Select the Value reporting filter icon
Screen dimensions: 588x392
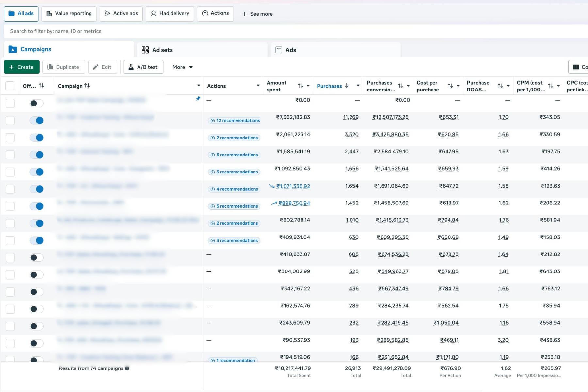click(x=49, y=13)
